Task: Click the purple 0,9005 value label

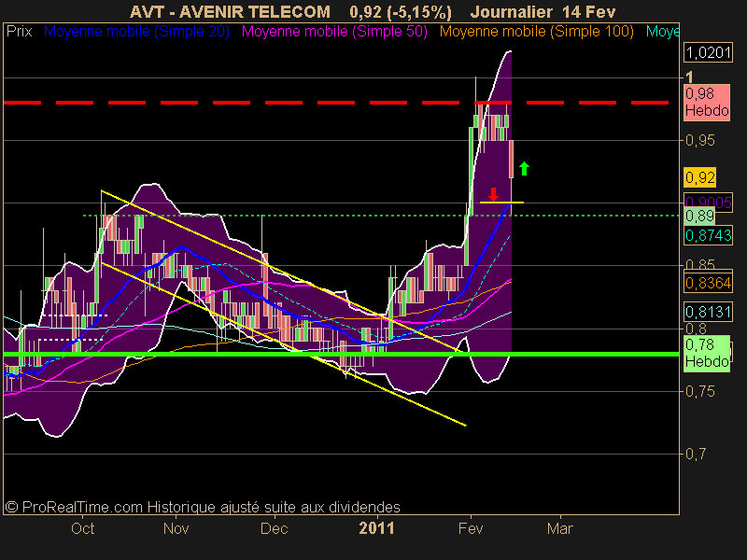Action: click(x=708, y=203)
